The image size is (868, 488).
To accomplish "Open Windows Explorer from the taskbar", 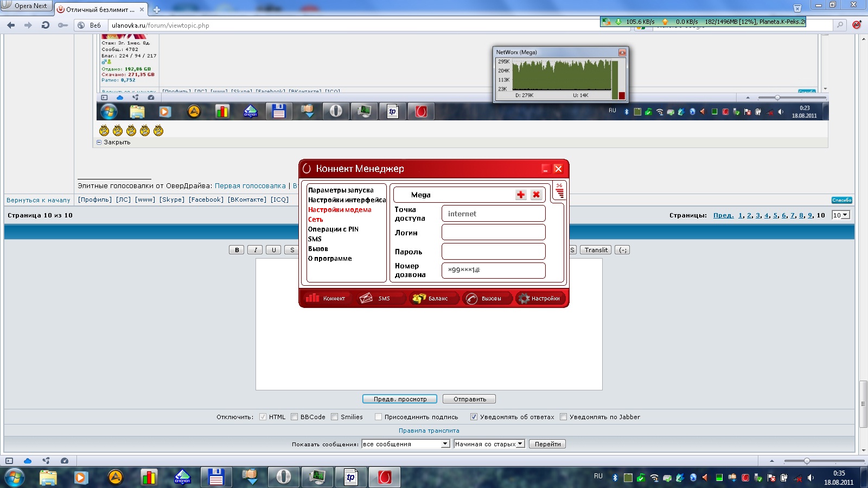I will pyautogui.click(x=48, y=478).
